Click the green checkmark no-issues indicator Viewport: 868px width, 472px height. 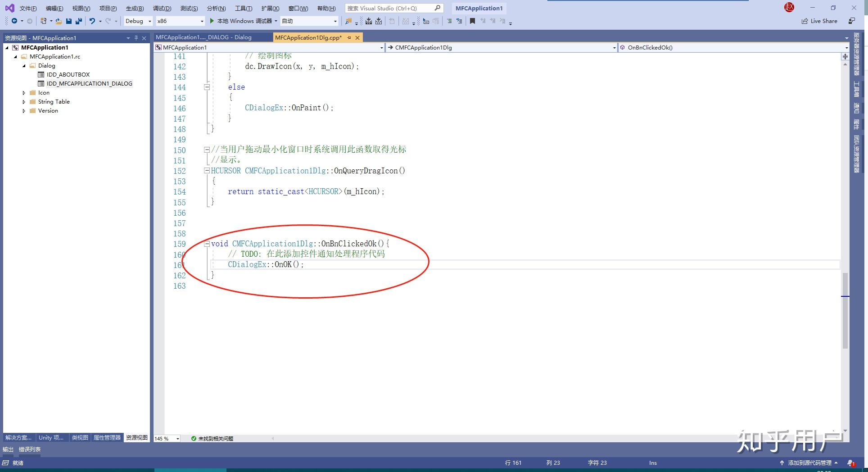[194, 438]
